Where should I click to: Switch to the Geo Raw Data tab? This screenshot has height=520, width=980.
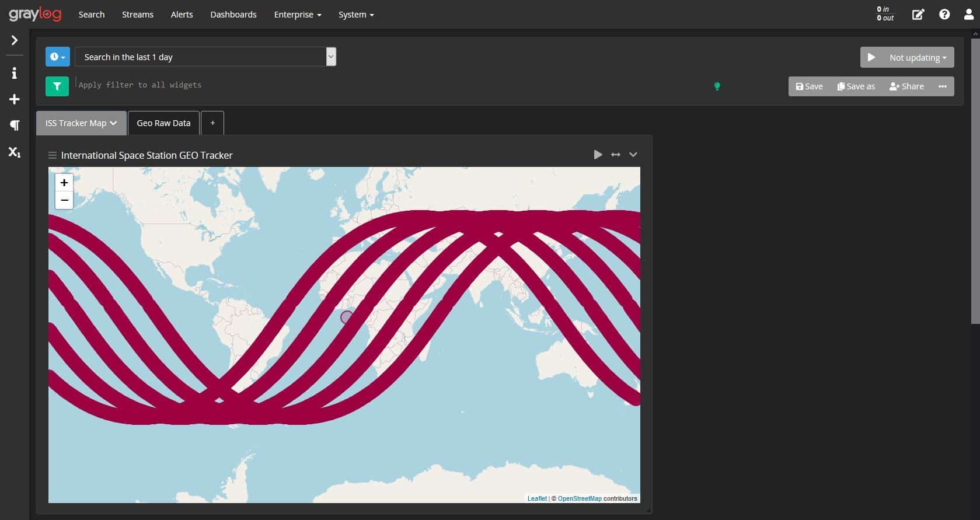(163, 123)
